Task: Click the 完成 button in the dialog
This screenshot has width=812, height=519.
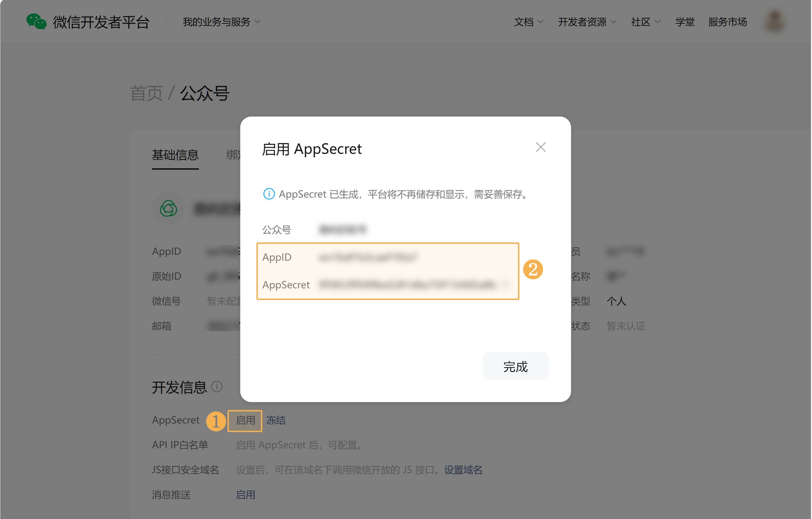Action: pos(516,367)
